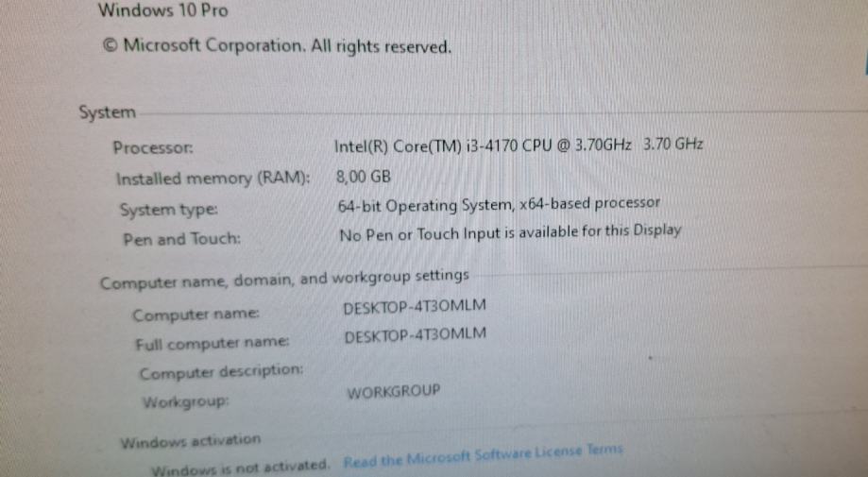Viewport: 868px width, 477px height.
Task: Click the System type label
Action: click(169, 211)
